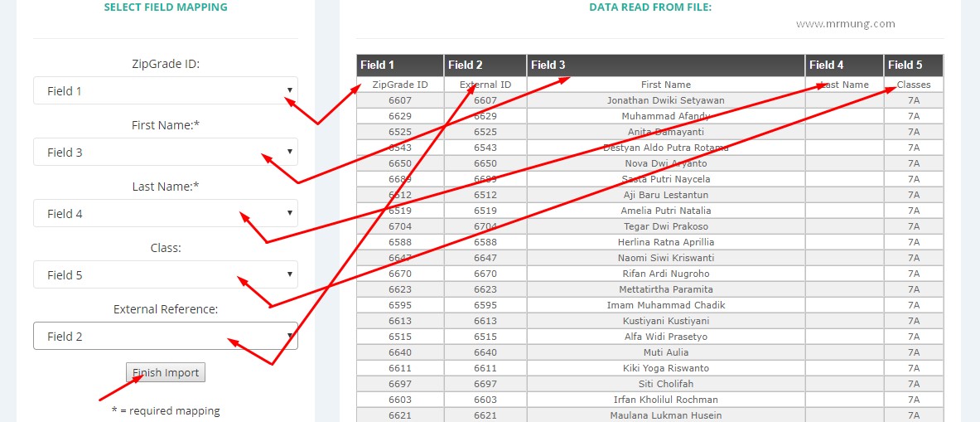Open the External Reference field mapping dropdown

pos(166,336)
